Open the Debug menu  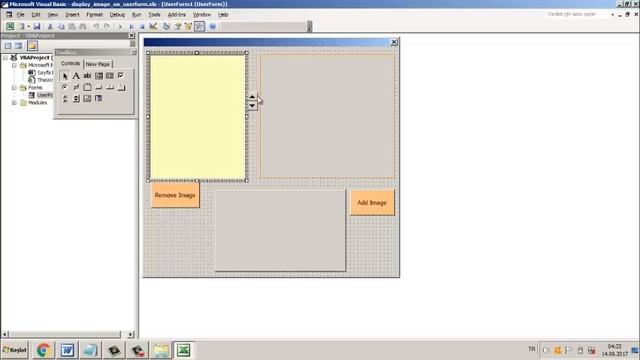117,15
